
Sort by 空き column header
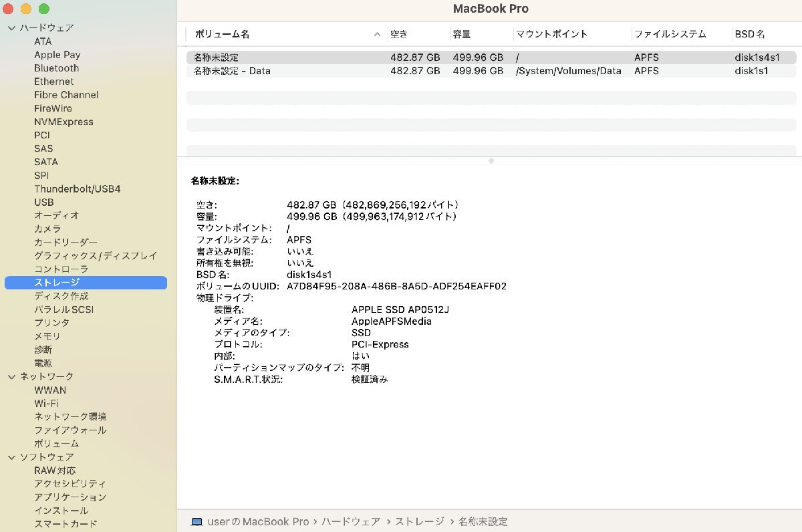tap(399, 34)
